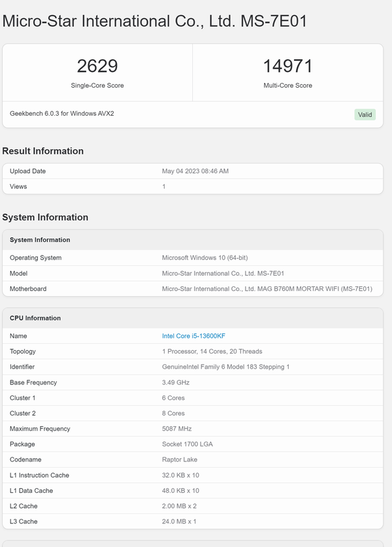Viewport: 392px width, 547px height.
Task: Click the Views row in Result Information
Action: tap(19, 187)
